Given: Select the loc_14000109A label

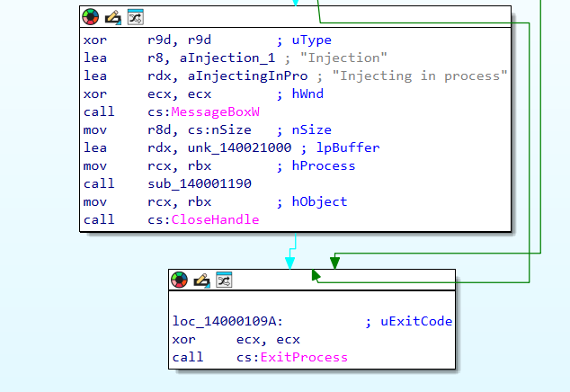Looking at the screenshot, I should pos(226,321).
